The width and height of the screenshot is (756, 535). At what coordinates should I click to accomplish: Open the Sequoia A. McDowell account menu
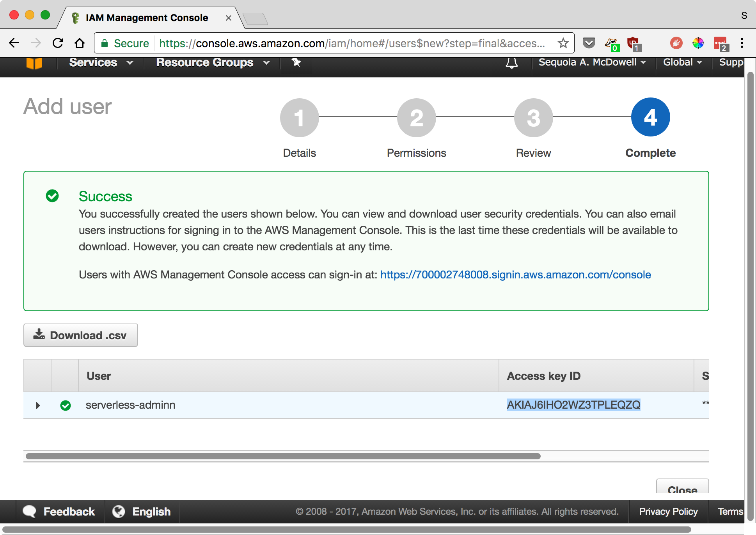click(592, 62)
